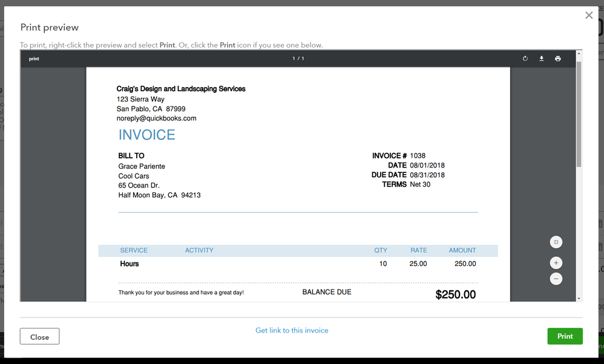Click the ACTIVITY column header
This screenshot has height=364, width=604.
(199, 250)
